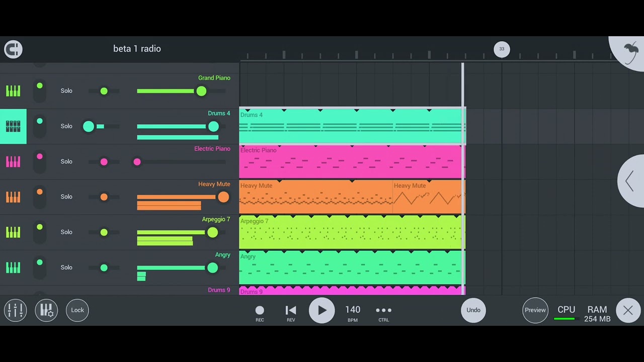Solo the Electric Piano track

(66, 161)
